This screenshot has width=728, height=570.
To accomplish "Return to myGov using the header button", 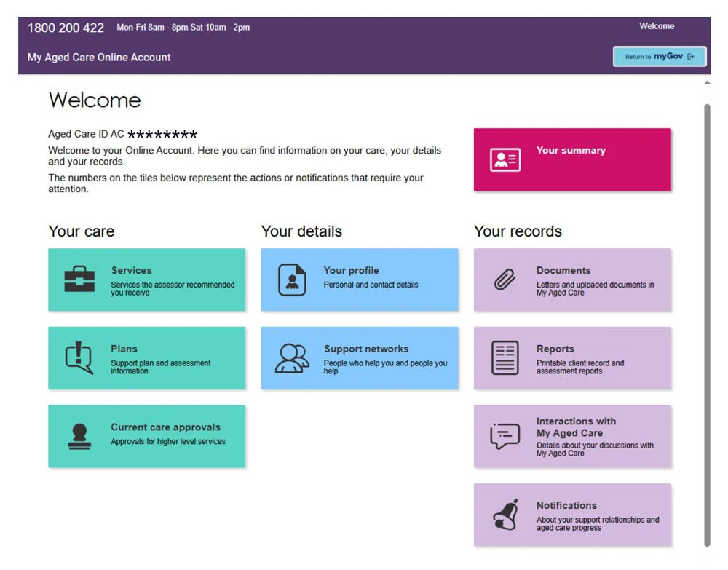I will coord(660,57).
